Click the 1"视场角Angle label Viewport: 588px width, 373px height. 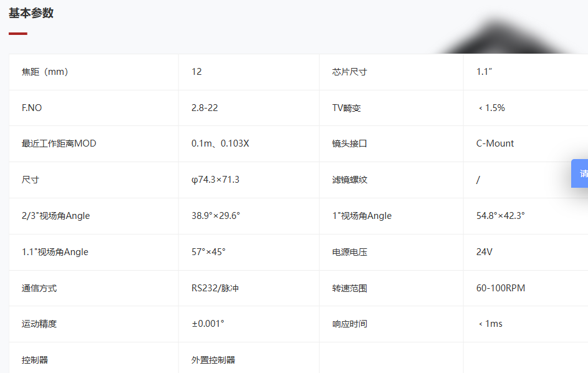pyautogui.click(x=362, y=216)
